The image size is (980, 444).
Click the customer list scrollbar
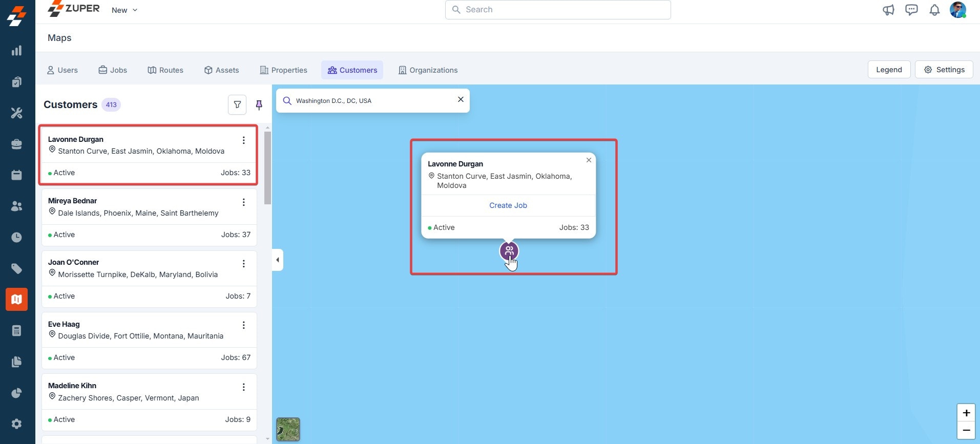(x=267, y=167)
